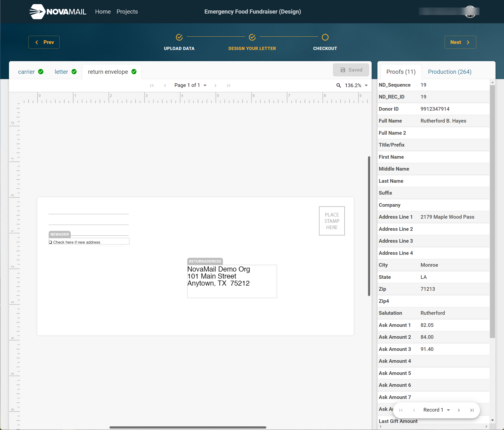Open the Proofs (11) tab
504x430 pixels.
[401, 72]
